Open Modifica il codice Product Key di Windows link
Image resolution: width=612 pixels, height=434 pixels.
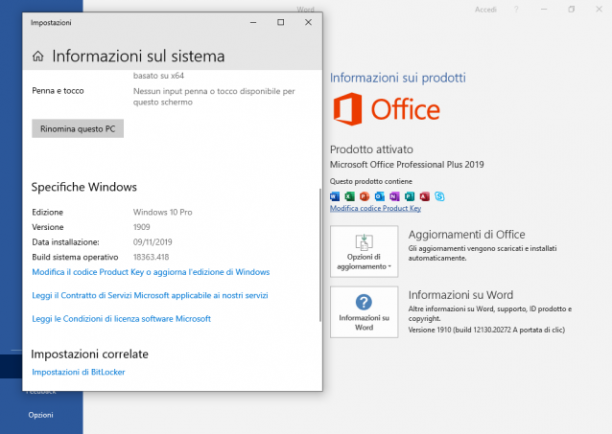pyautogui.click(x=151, y=272)
